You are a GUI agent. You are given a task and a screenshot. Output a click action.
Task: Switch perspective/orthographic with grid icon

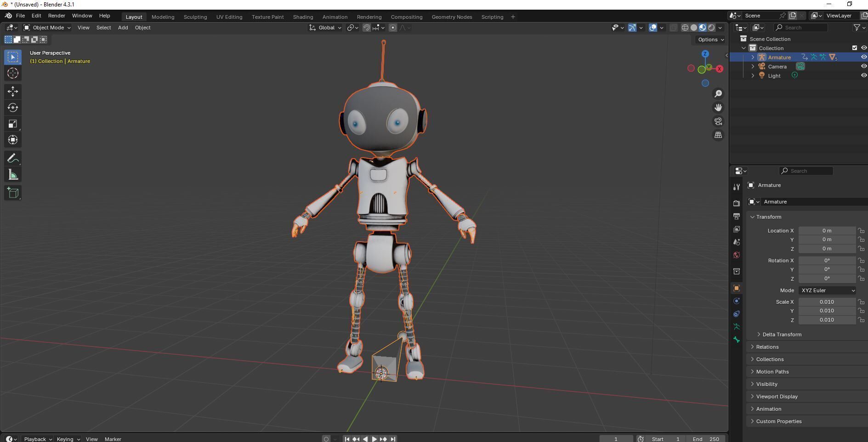click(x=718, y=135)
